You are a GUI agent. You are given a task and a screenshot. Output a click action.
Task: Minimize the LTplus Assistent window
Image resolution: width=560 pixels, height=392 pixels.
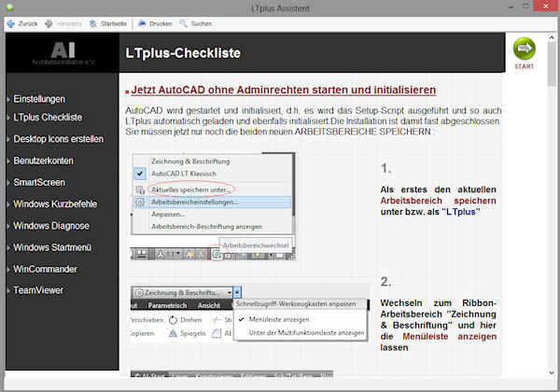point(511,7)
